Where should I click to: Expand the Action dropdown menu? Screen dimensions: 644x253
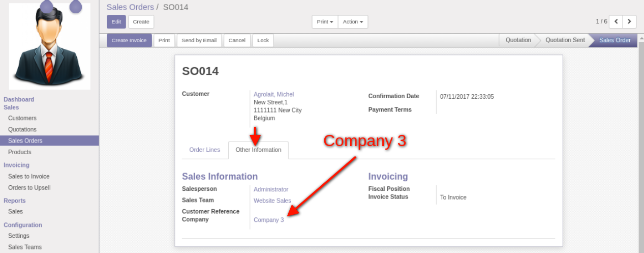[x=353, y=22]
